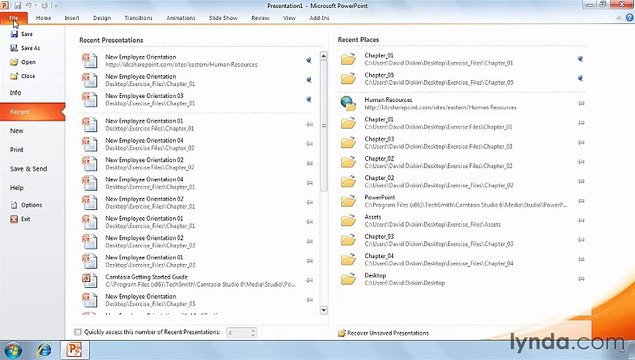Click the Chapter_04 folder icon
Image resolution: width=635 pixels, height=360 pixels.
(348, 260)
